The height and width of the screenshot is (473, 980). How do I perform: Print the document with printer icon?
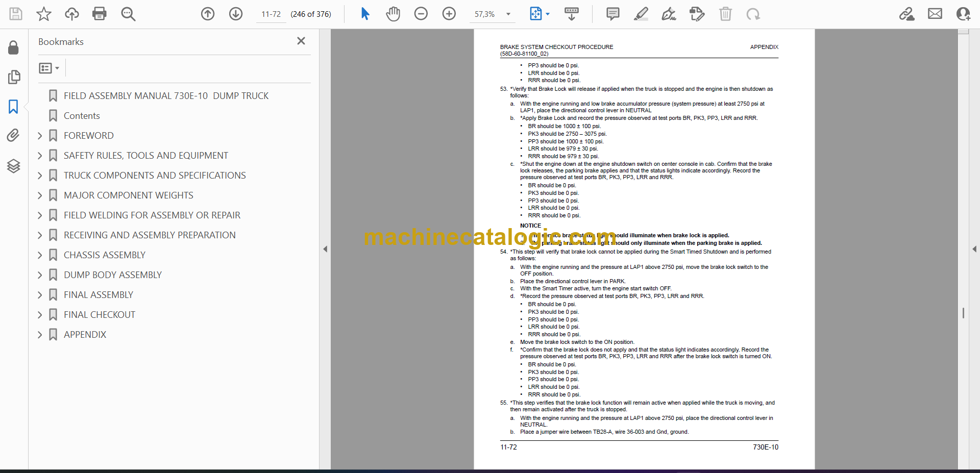coord(100,14)
